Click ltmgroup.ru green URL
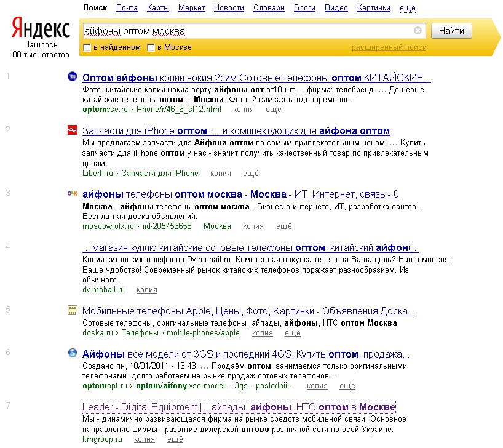The image size is (503, 448). pyautogui.click(x=102, y=439)
